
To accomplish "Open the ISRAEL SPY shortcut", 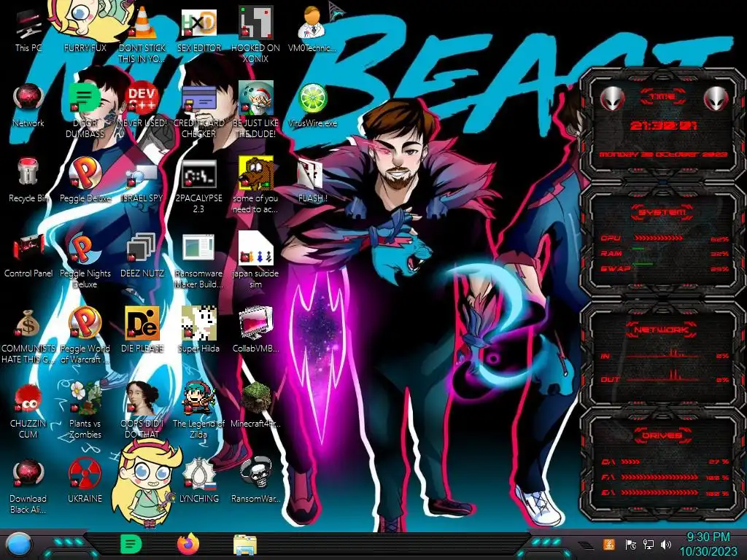I will (x=142, y=181).
